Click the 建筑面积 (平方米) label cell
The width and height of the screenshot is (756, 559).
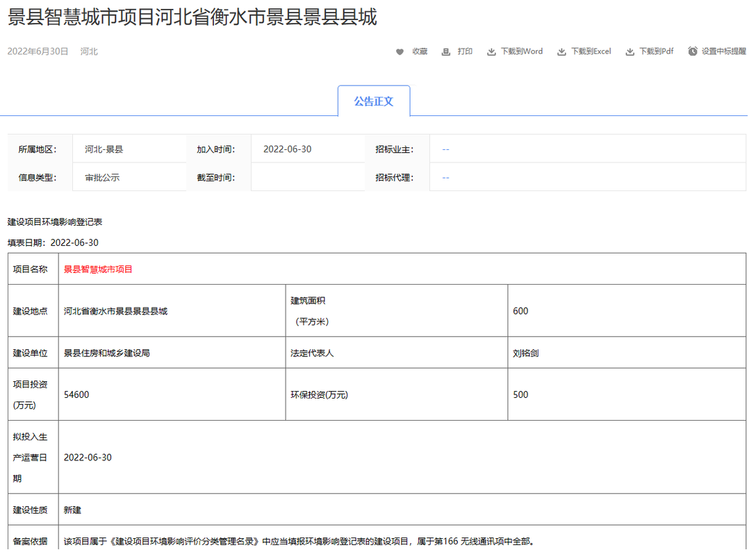tap(397, 311)
